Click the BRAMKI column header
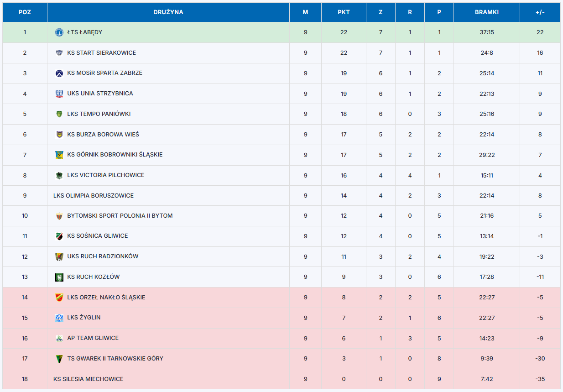Screen dimensions: 563x392 click(486, 12)
